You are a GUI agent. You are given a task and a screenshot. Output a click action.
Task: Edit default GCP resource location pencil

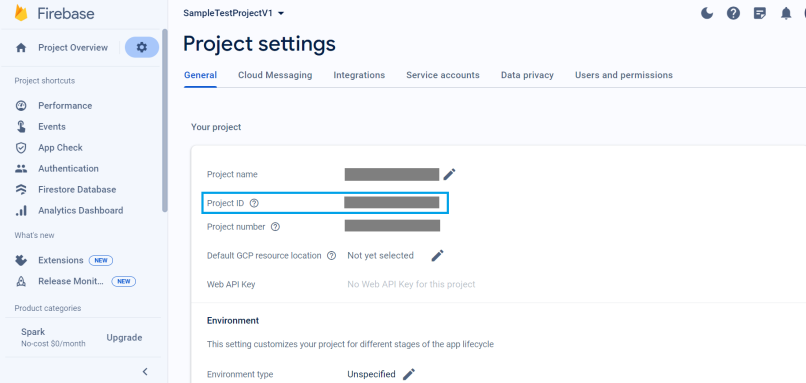click(437, 256)
